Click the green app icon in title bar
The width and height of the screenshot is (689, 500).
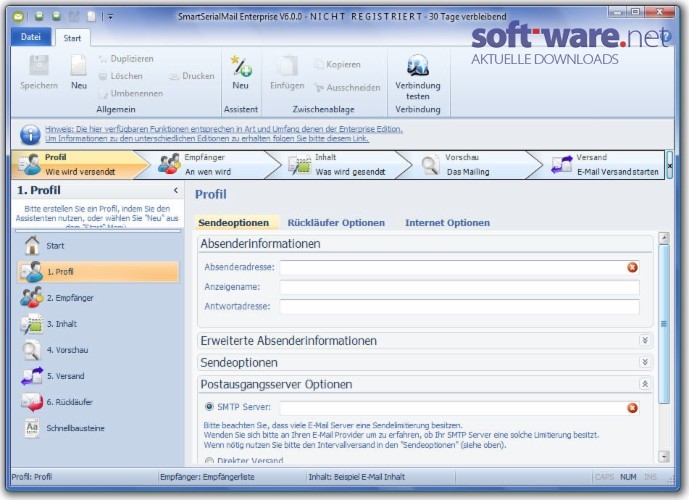(18, 17)
